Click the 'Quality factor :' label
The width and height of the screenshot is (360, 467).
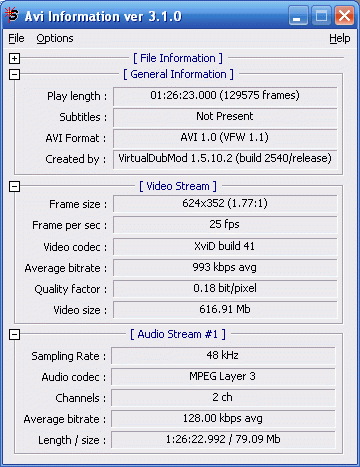71,289
